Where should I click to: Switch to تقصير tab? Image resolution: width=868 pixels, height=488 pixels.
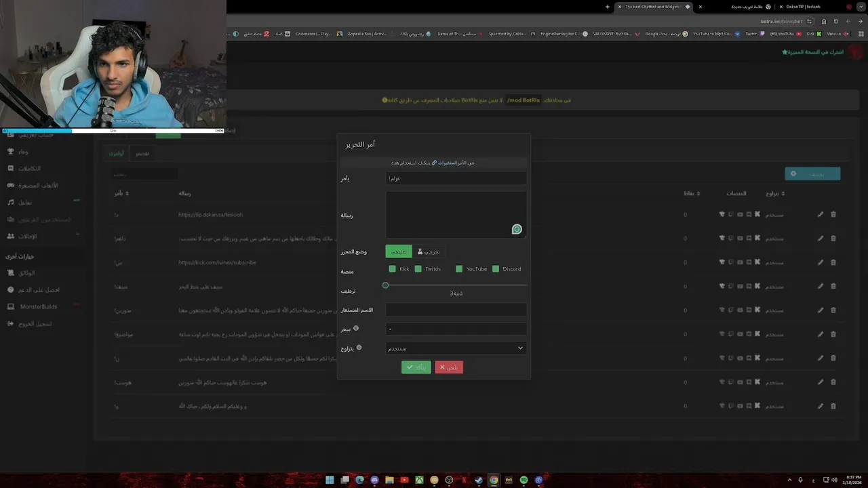point(142,153)
